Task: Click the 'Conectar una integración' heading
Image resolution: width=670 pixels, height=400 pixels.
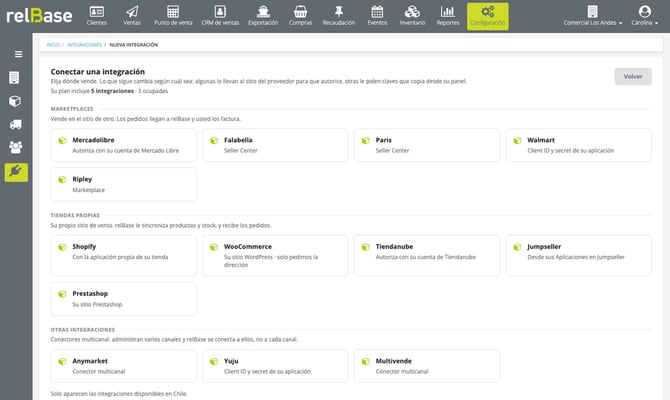Action: coord(98,72)
